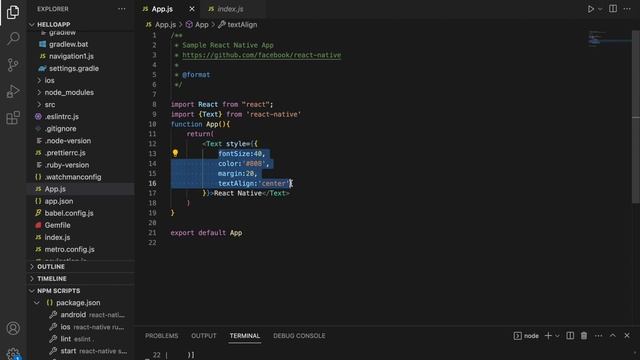Collapse package.json in NPM Scripts
Viewport: 640px width, 360px height.
81,302
